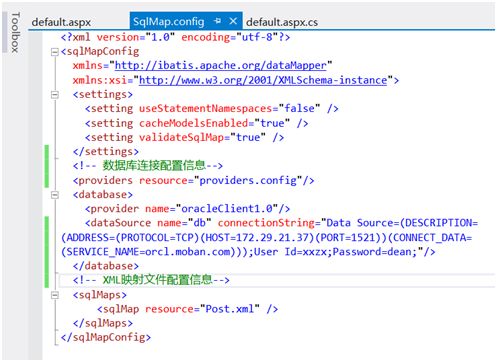
Task: Click the HOST=172.29.21.37 text
Action: point(257,238)
